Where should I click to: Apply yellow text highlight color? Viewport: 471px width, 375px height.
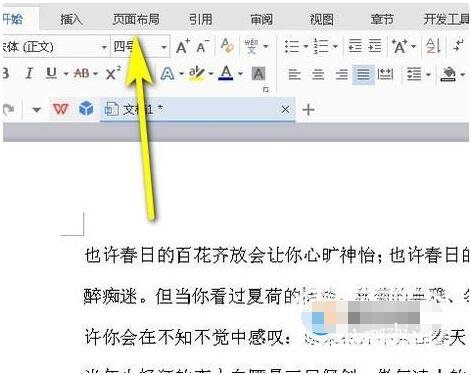[x=197, y=73]
